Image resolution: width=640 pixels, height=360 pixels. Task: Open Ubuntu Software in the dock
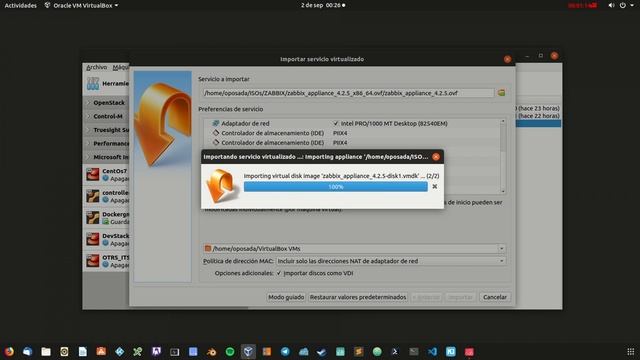click(x=101, y=351)
